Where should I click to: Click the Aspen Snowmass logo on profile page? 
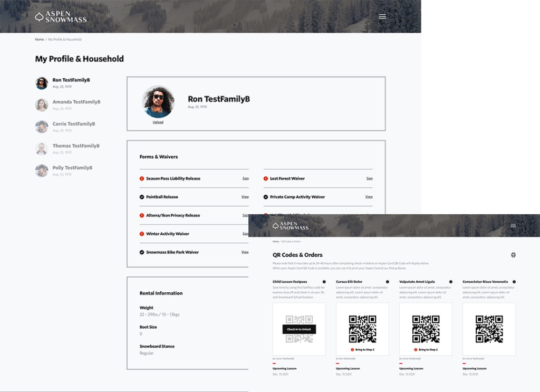(x=61, y=17)
